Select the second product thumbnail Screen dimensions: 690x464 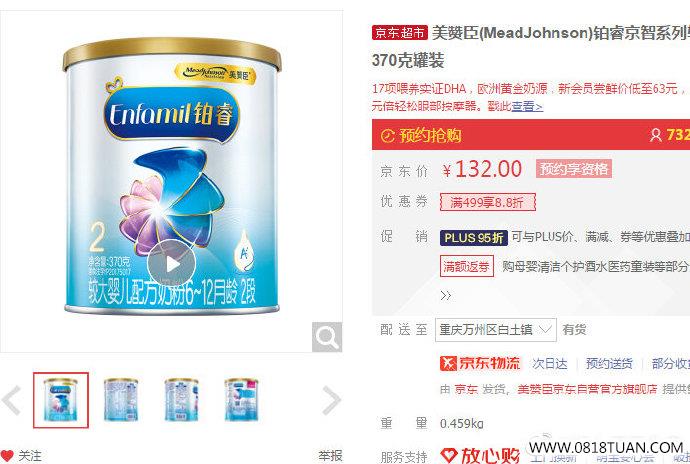tap(121, 400)
